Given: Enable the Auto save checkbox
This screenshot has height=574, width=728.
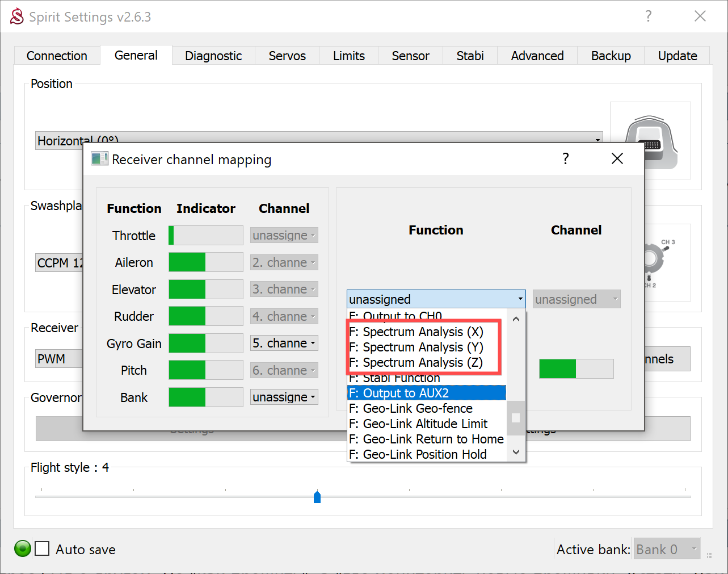Looking at the screenshot, I should coord(43,549).
